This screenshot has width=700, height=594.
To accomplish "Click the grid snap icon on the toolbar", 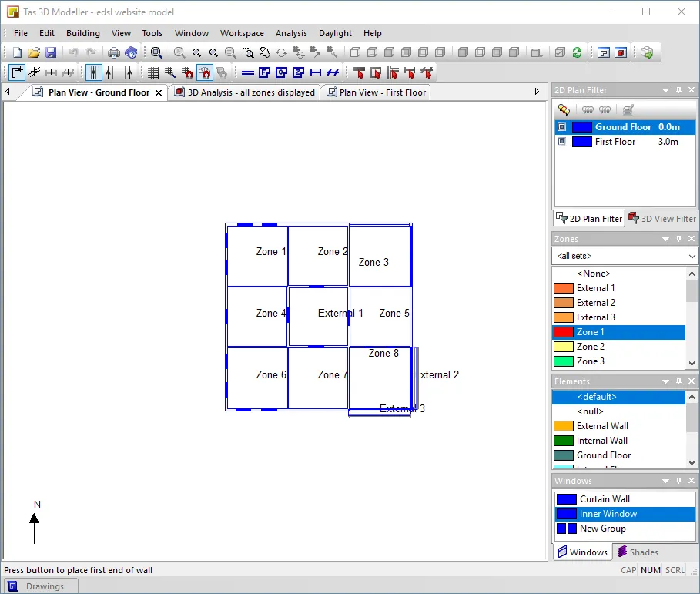I will [x=152, y=72].
